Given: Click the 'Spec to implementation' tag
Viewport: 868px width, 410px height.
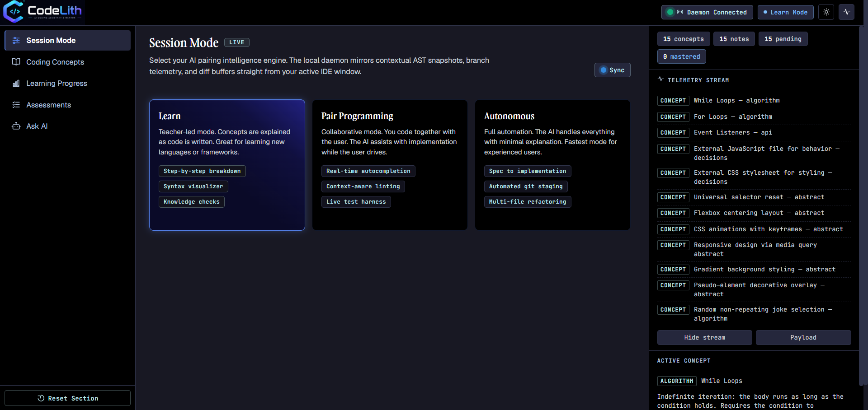Looking at the screenshot, I should coord(528,171).
